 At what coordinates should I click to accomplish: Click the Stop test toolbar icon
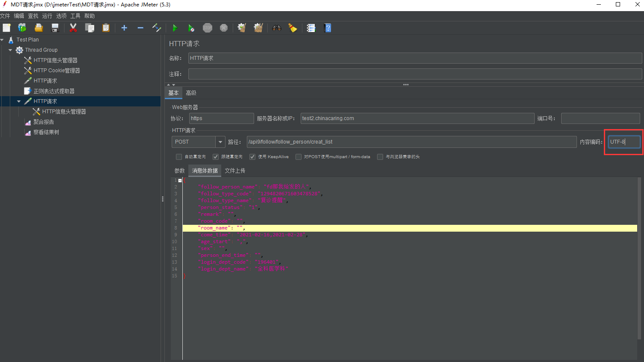(x=208, y=28)
